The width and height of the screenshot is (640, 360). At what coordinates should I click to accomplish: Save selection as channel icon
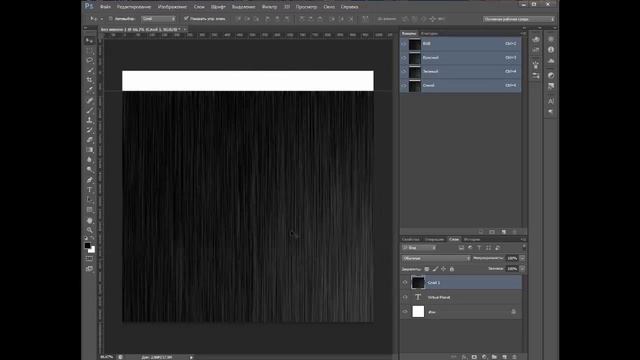492,232
